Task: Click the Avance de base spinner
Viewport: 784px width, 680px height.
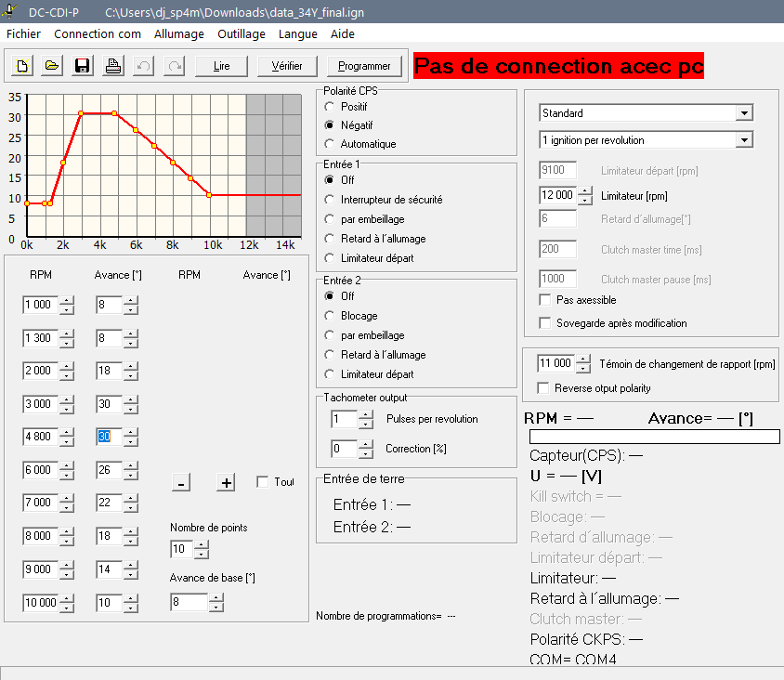Action: click(216, 602)
